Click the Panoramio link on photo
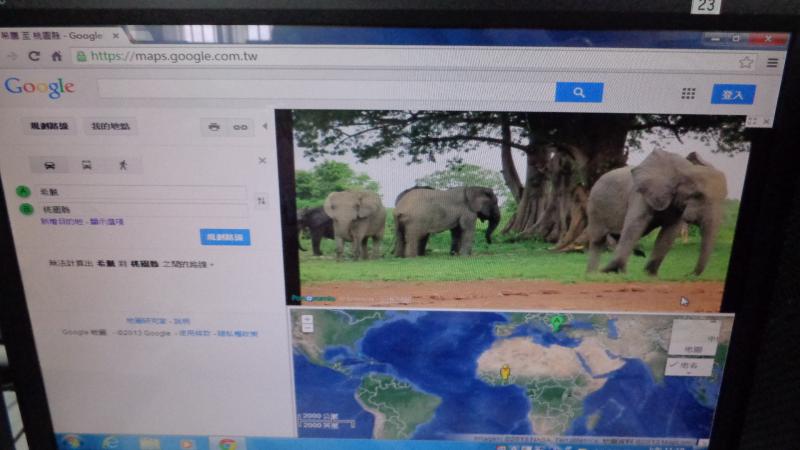The height and width of the screenshot is (450, 800). point(313,298)
